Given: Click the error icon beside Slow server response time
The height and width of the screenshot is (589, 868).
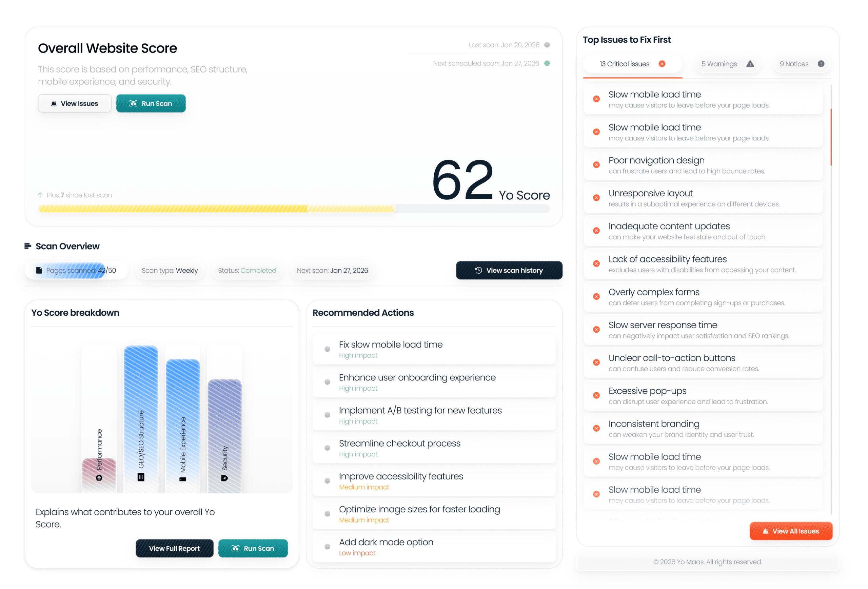Looking at the screenshot, I should pos(596,329).
